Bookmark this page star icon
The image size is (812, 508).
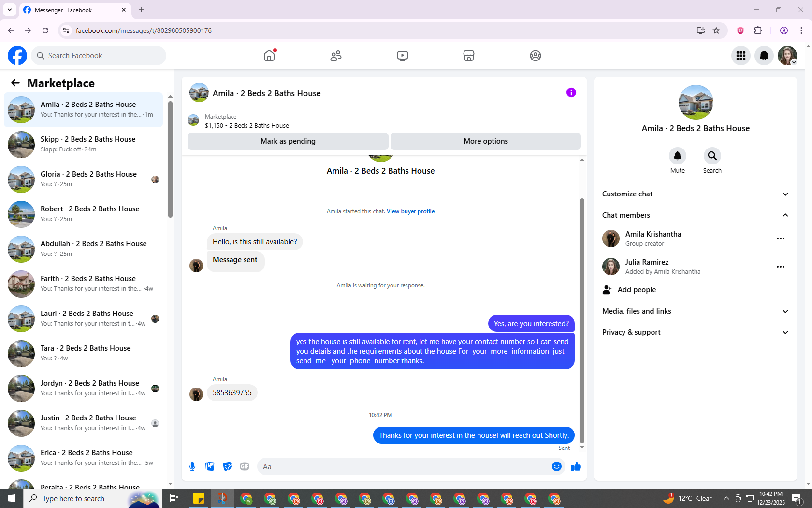point(716,30)
